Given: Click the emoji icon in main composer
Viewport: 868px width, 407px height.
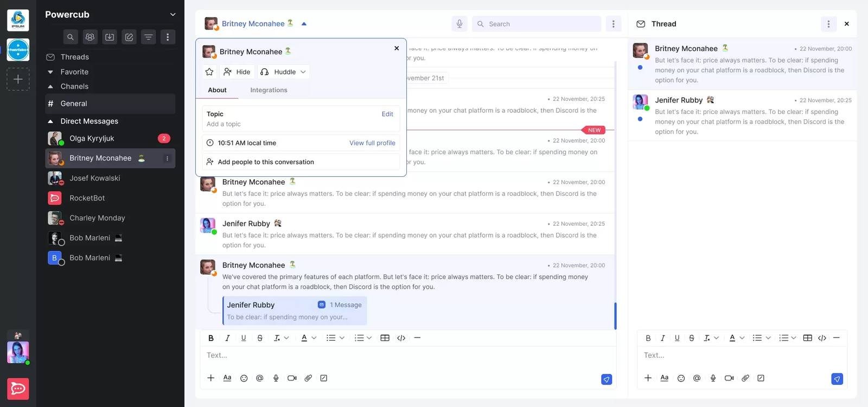Looking at the screenshot, I should [244, 378].
